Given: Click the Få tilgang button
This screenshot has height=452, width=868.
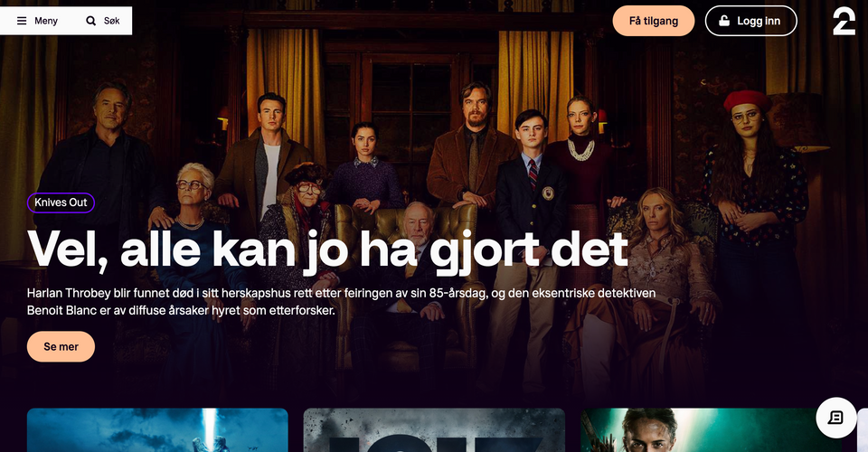Looking at the screenshot, I should 653,21.
